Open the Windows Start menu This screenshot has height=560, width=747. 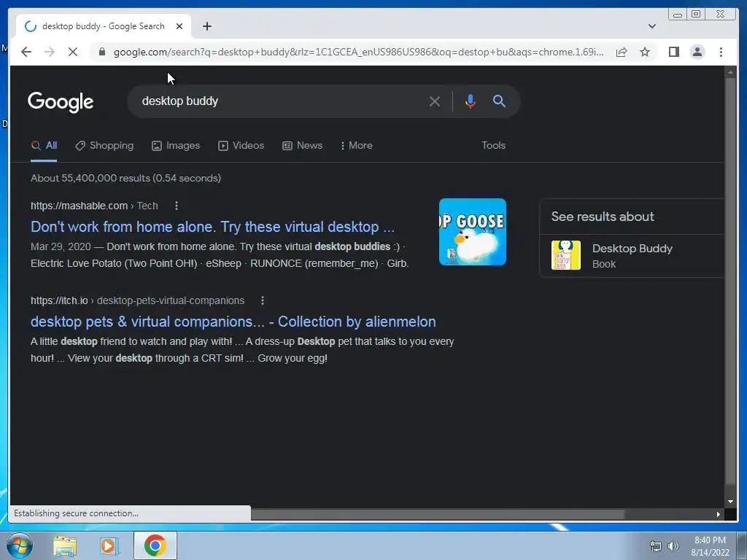click(x=20, y=545)
